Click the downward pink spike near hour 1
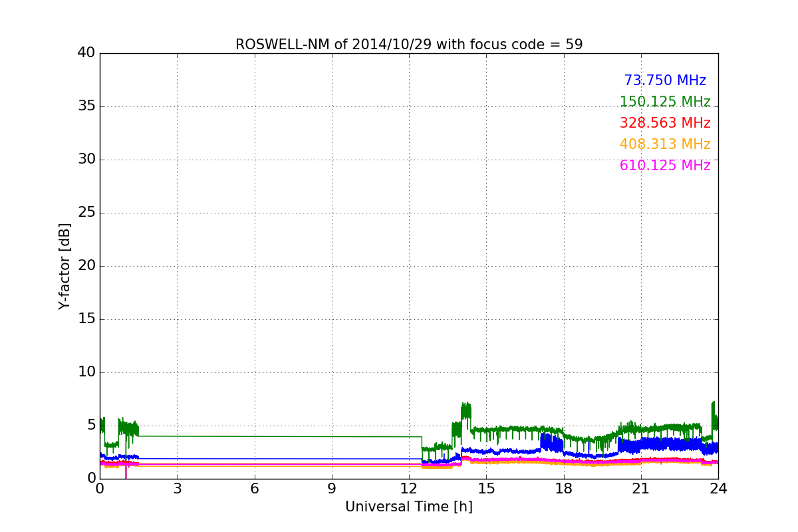798x532 pixels. coord(126,469)
